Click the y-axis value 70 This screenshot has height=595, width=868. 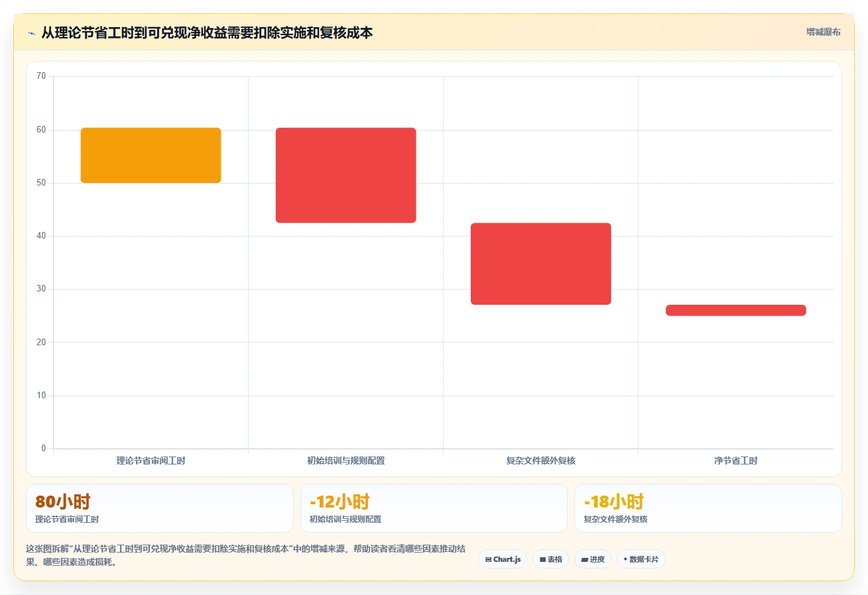[41, 76]
